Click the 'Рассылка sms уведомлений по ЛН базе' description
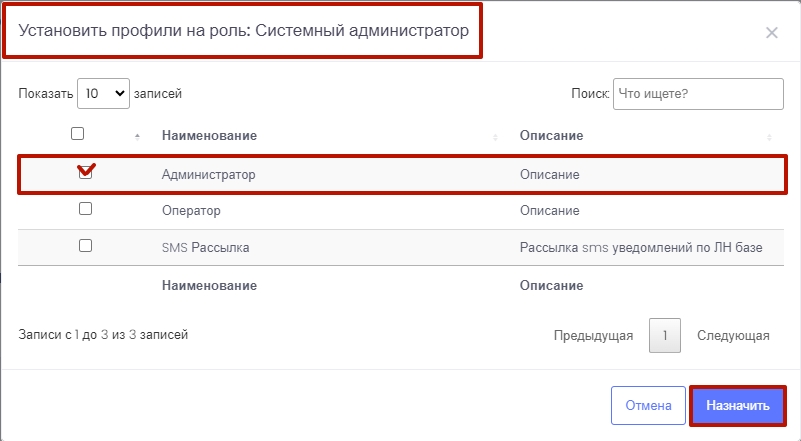The image size is (801, 441). point(641,247)
